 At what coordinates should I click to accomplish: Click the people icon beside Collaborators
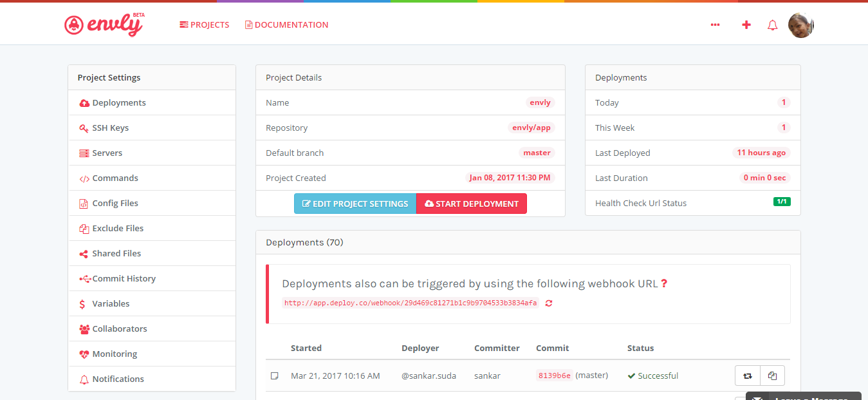[x=84, y=329]
